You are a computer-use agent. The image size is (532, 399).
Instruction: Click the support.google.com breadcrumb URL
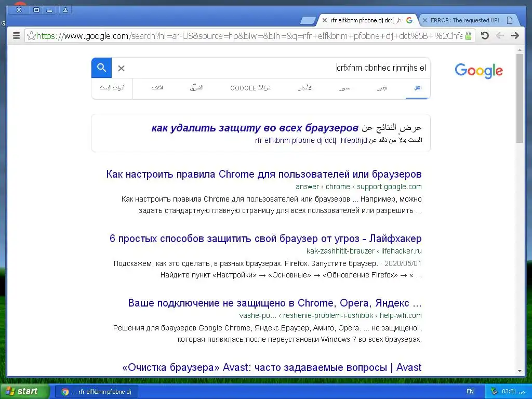[358, 187]
